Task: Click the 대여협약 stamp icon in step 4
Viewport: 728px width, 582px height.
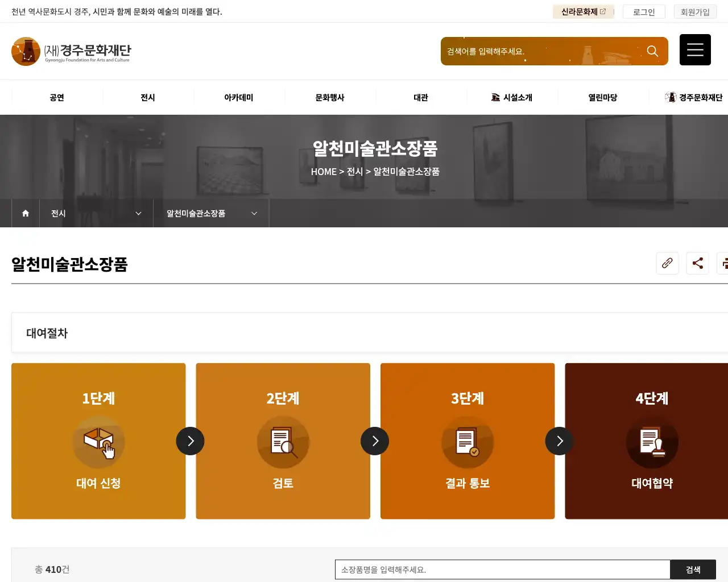Action: [652, 442]
